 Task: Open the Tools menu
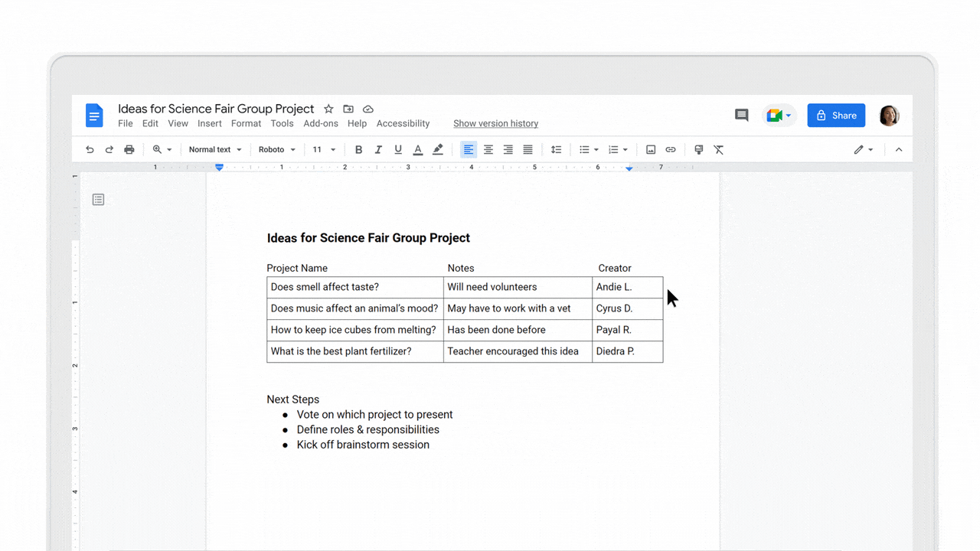point(282,123)
